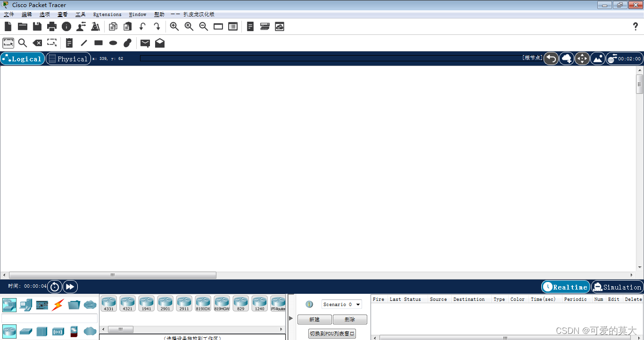Reset zoom with R magnifier icon
The width and height of the screenshot is (644, 340).
click(189, 26)
